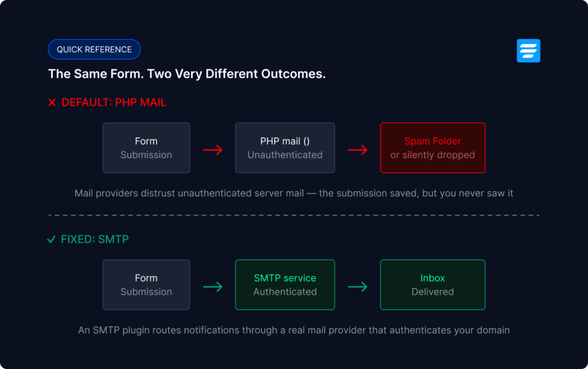Select the QUICK REFERENCE badge

[94, 49]
